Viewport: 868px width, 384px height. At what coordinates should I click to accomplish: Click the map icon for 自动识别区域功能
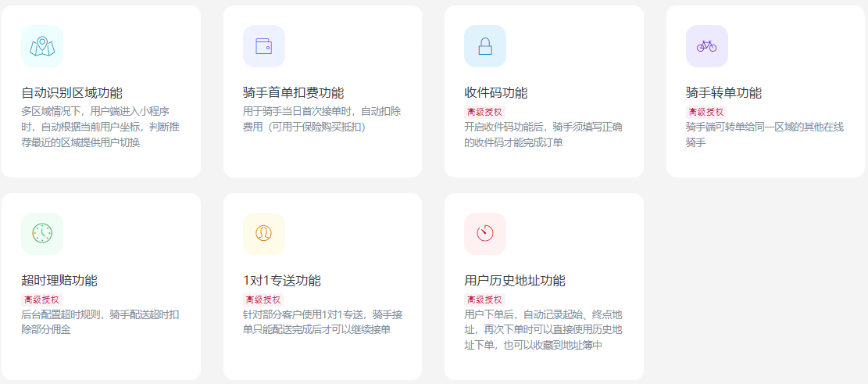coord(42,46)
